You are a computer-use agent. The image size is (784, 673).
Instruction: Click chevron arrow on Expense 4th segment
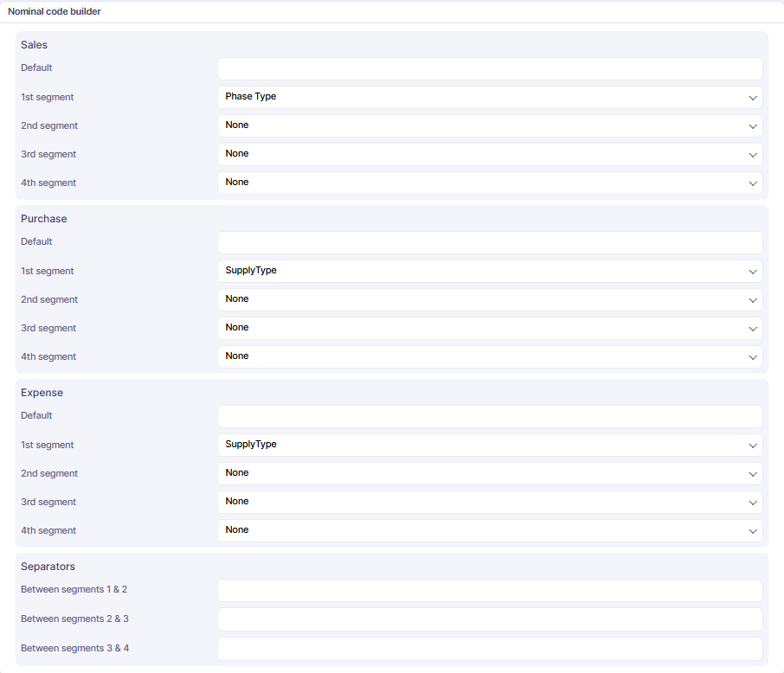753,531
